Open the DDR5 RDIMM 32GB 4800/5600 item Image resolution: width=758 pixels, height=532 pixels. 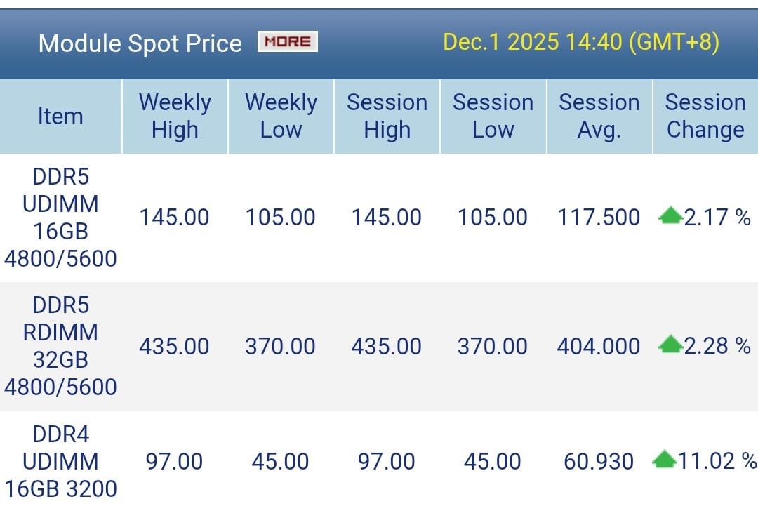pos(60,346)
